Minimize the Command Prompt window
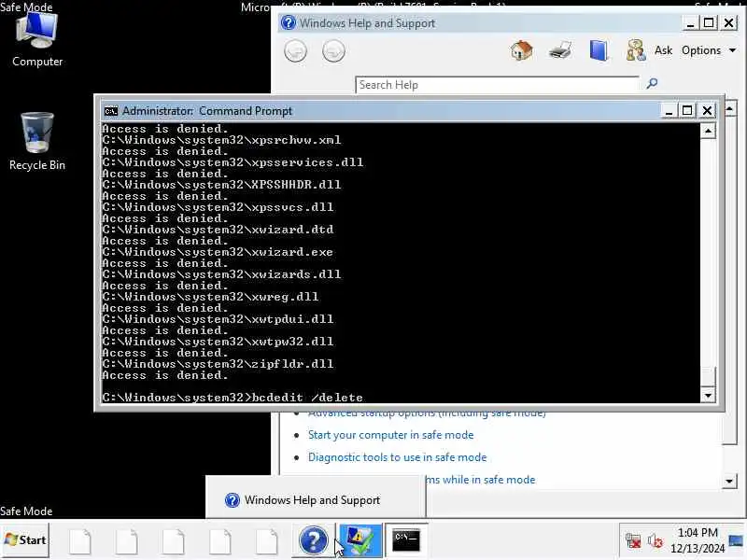Image resolution: width=747 pixels, height=560 pixels. point(669,111)
